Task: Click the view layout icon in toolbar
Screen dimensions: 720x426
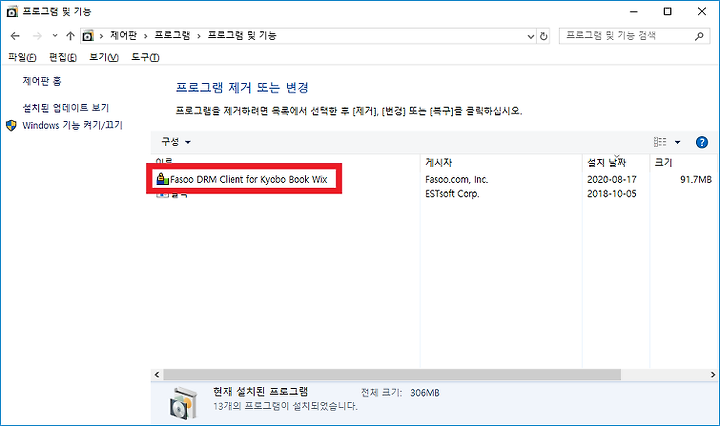Action: [660, 142]
